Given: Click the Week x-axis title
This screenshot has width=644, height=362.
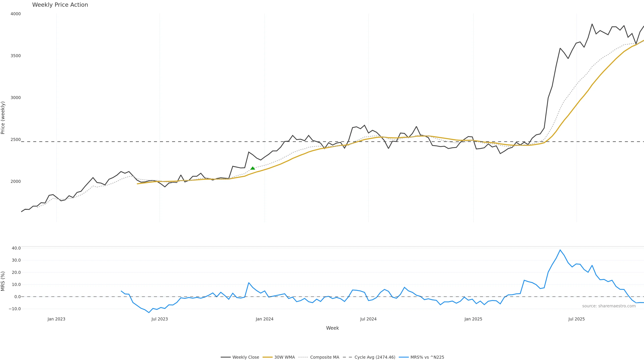Looking at the screenshot, I should tap(332, 328).
